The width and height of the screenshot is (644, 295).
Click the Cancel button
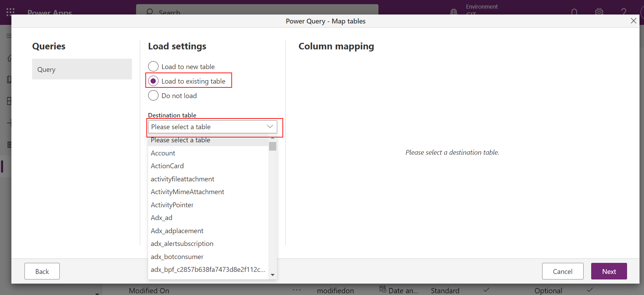(563, 271)
